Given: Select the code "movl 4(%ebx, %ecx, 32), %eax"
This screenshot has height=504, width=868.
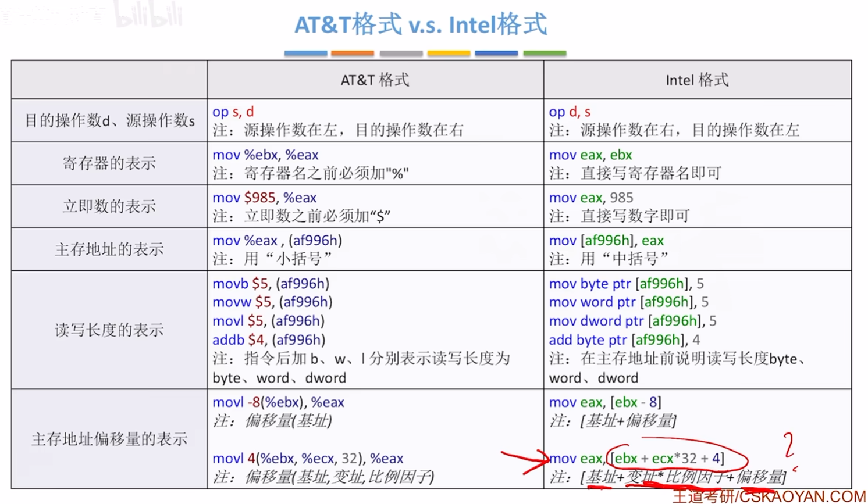Looking at the screenshot, I should coord(308,459).
